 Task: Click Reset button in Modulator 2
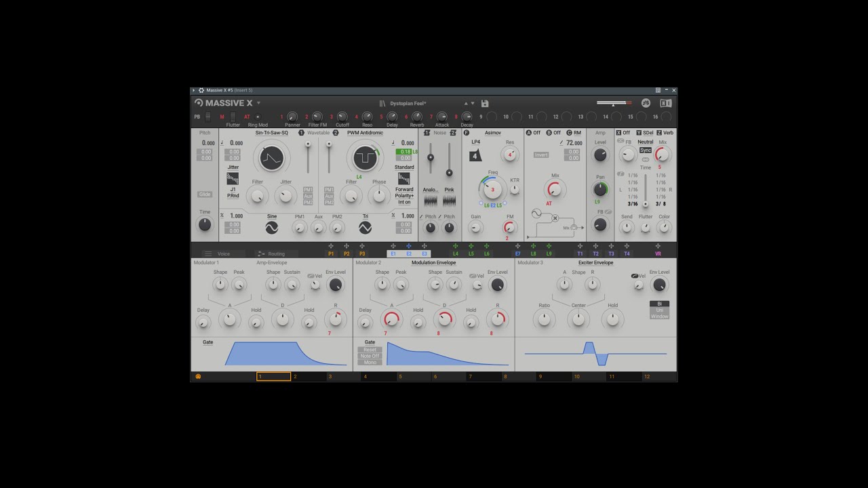click(370, 350)
